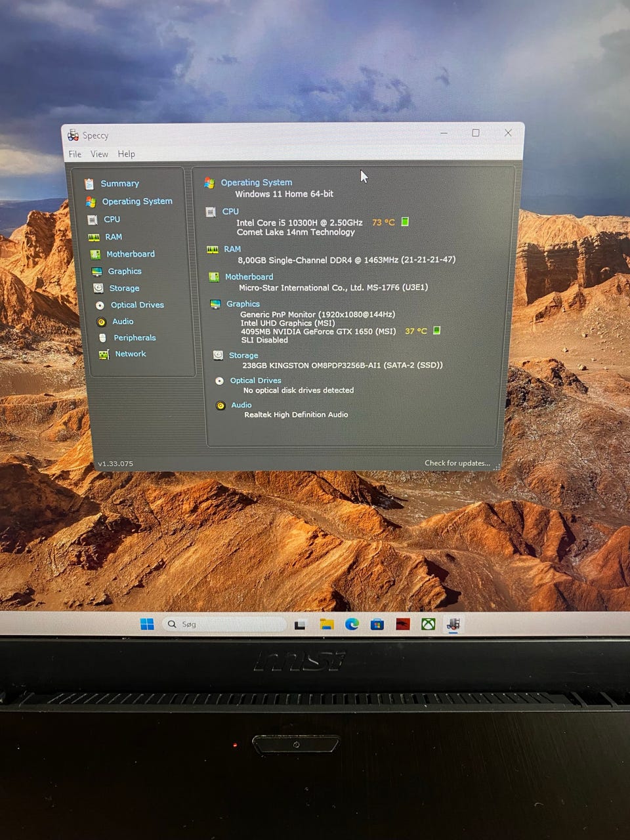The width and height of the screenshot is (630, 840).
Task: Click the Motherboard icon in sidebar
Action: [x=95, y=254]
